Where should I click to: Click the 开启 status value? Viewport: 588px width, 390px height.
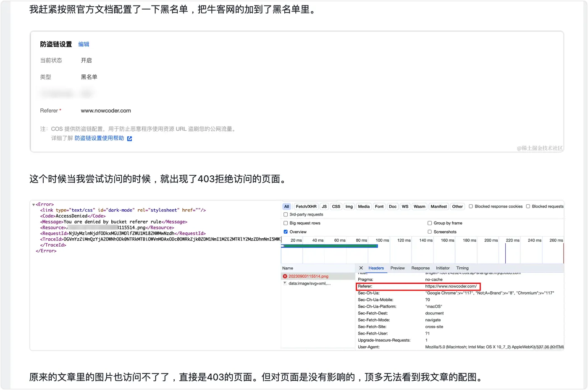(86, 61)
